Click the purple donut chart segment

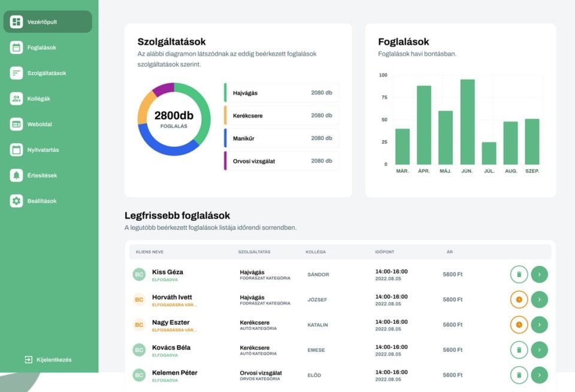pos(164,89)
